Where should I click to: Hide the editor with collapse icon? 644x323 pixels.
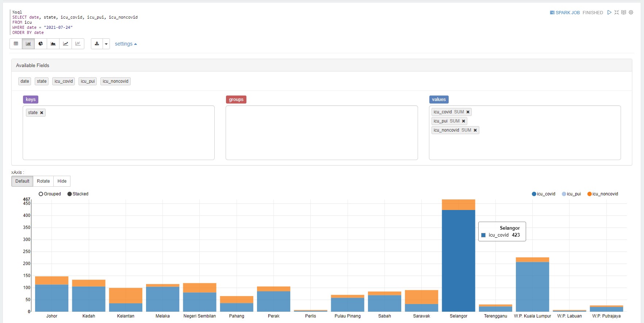617,12
